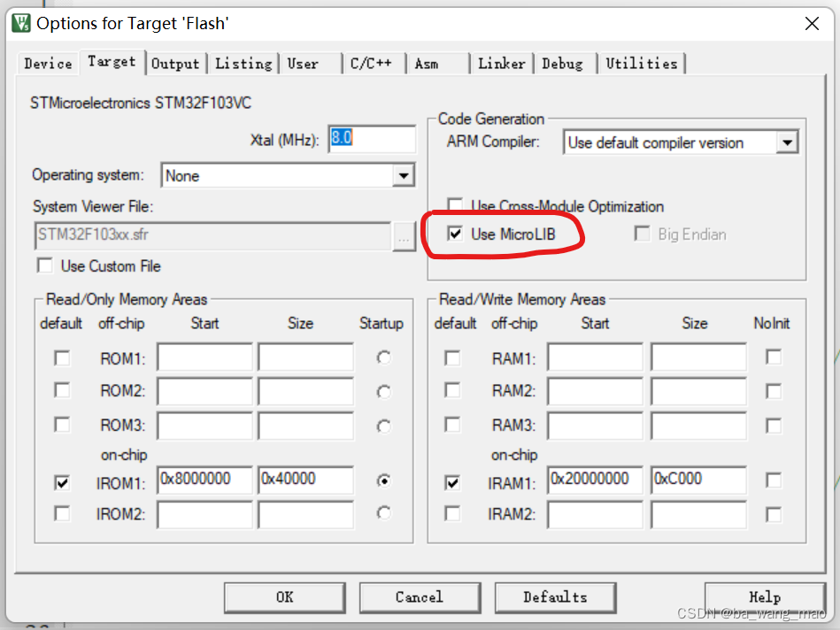Go to the Utilities tab

coord(642,64)
